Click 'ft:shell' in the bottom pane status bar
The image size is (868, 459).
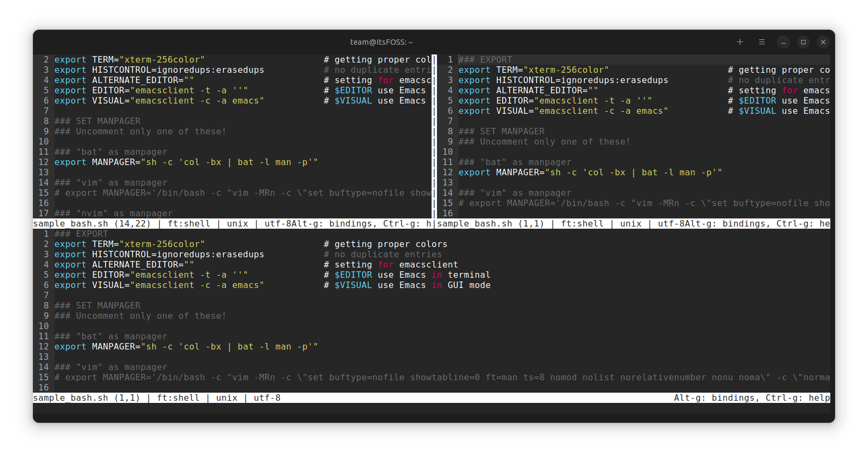coord(178,398)
